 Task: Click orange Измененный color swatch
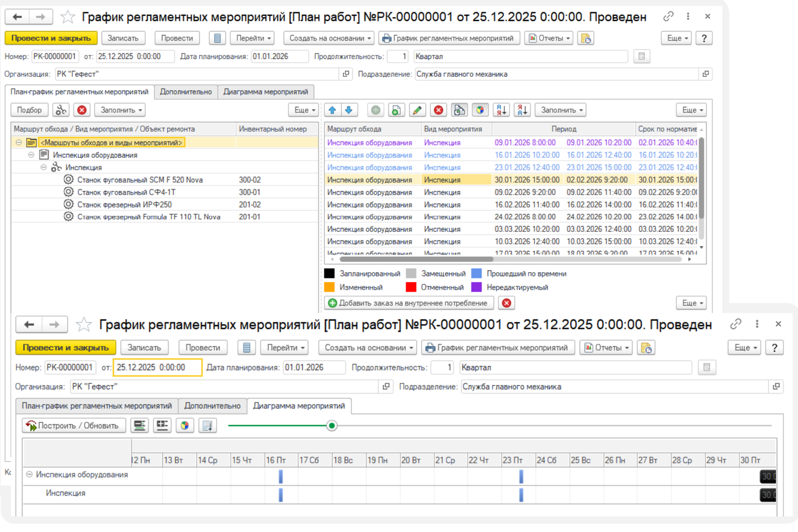click(x=329, y=287)
